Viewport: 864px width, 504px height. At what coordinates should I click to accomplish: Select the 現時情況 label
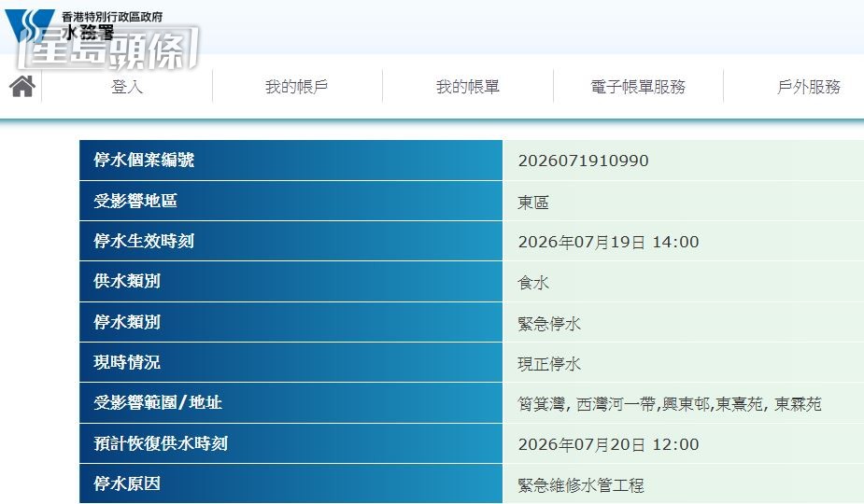(x=127, y=362)
